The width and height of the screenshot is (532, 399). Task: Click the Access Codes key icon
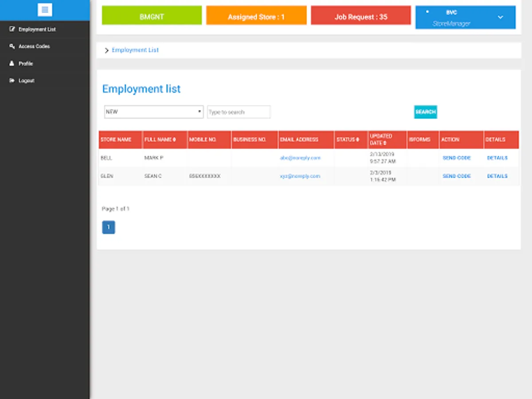[12, 46]
